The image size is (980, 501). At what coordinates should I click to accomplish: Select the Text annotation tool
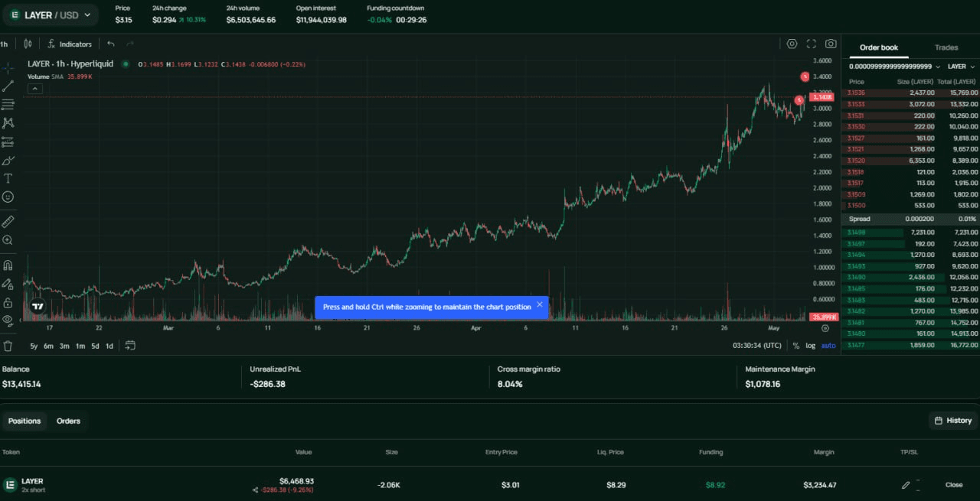click(8, 178)
